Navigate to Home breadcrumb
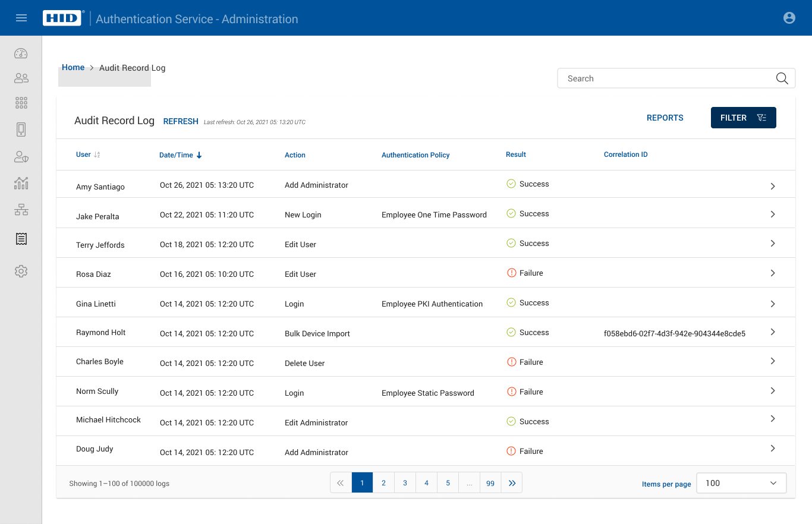Screen dimensions: 812x524 click(73, 67)
